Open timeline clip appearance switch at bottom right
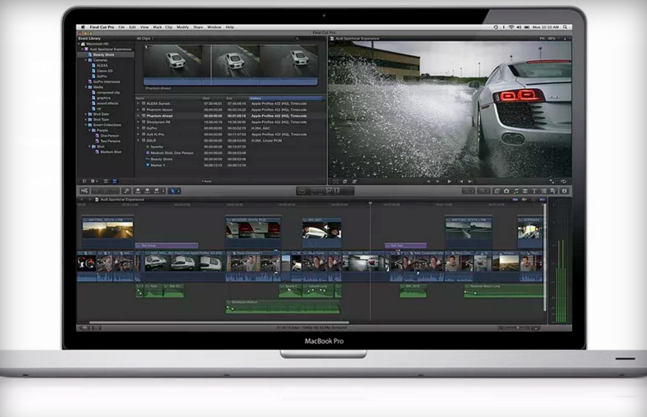 tap(537, 328)
